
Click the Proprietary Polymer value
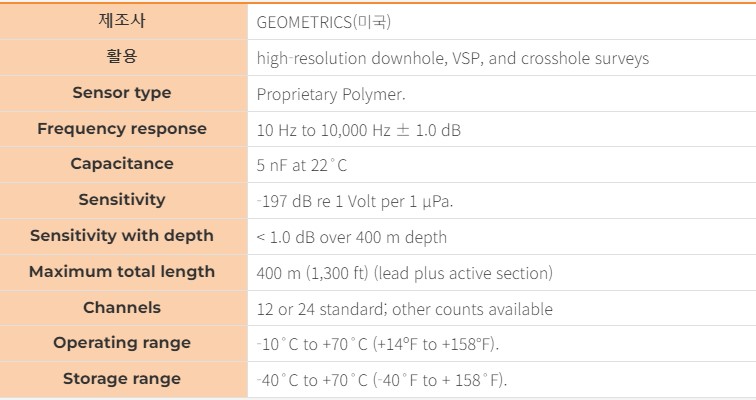pyautogui.click(x=331, y=94)
